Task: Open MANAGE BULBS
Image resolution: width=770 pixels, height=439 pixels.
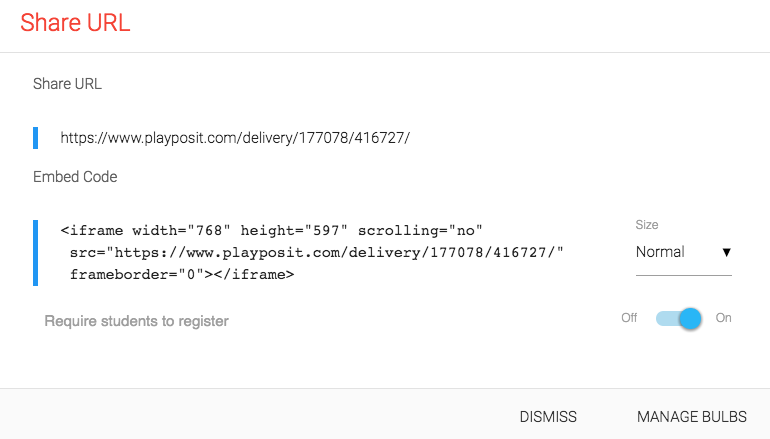Action: point(691,417)
